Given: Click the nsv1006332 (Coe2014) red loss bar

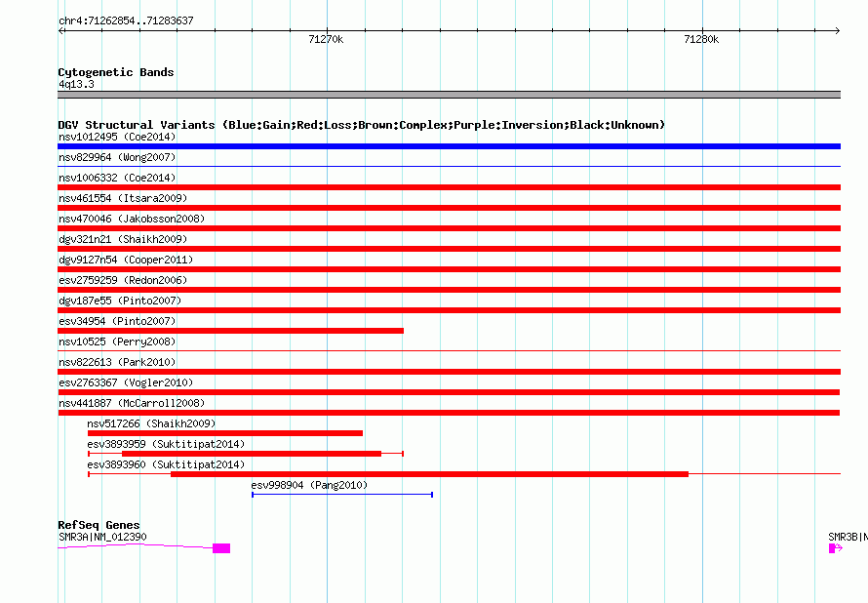Looking at the screenshot, I should pos(449,187).
